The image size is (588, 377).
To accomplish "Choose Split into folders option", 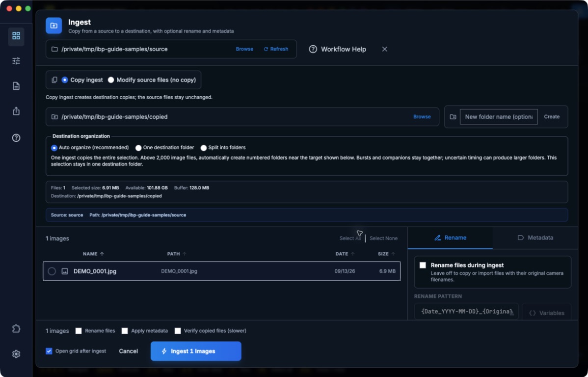I will tap(204, 148).
